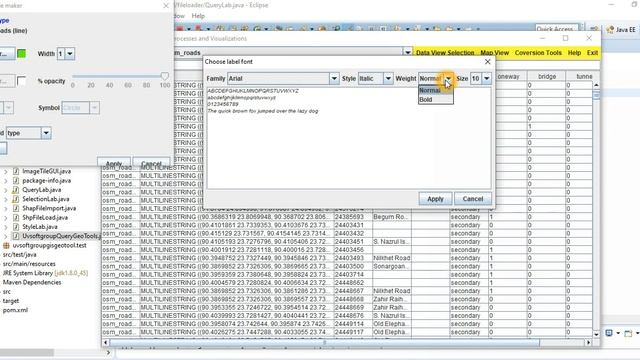Select src/main/resources source folder
Viewport: 640px width, 360px height.
[29, 264]
